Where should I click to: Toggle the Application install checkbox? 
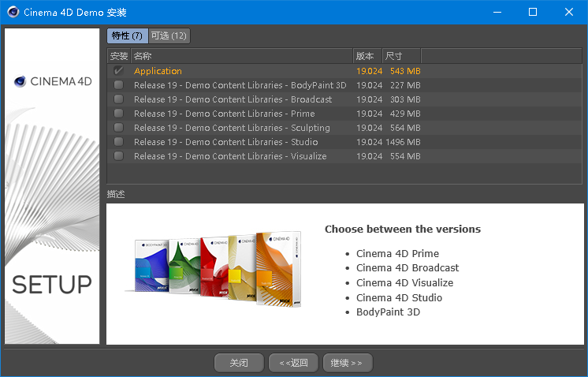click(x=118, y=70)
